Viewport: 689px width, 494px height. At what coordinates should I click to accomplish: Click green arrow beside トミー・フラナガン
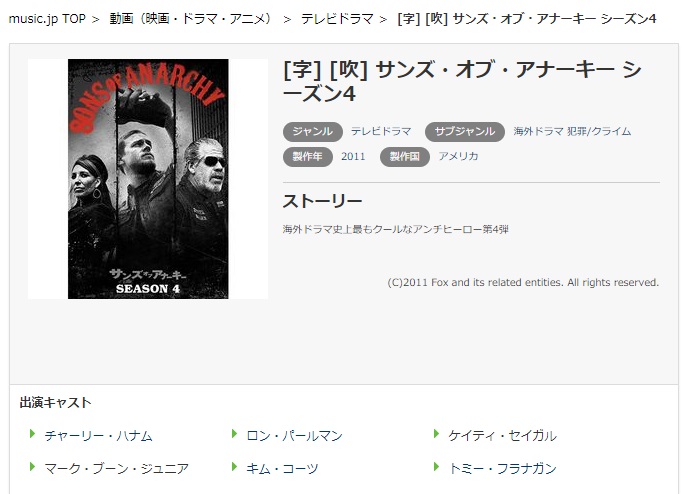(436, 467)
